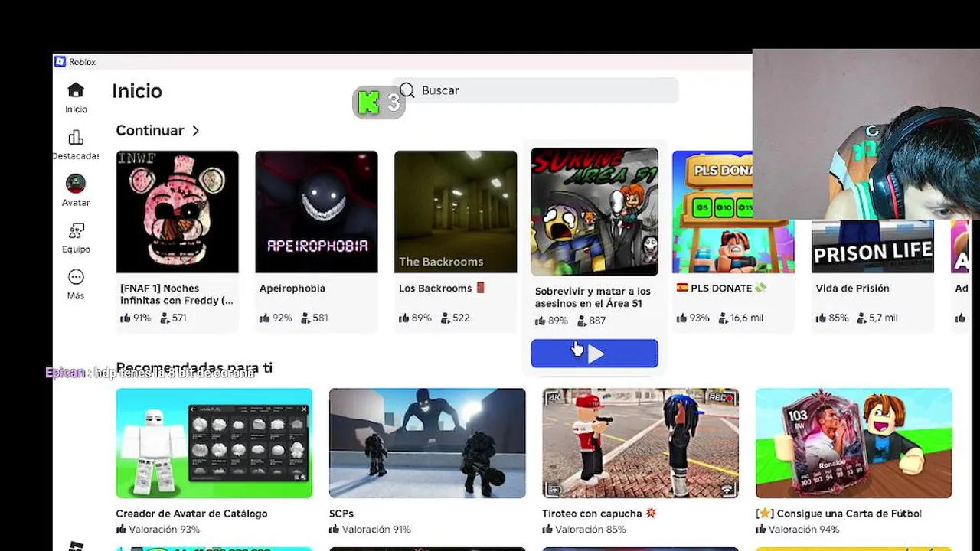This screenshot has height=551, width=980.
Task: Click the SCPs game title
Action: [341, 514]
